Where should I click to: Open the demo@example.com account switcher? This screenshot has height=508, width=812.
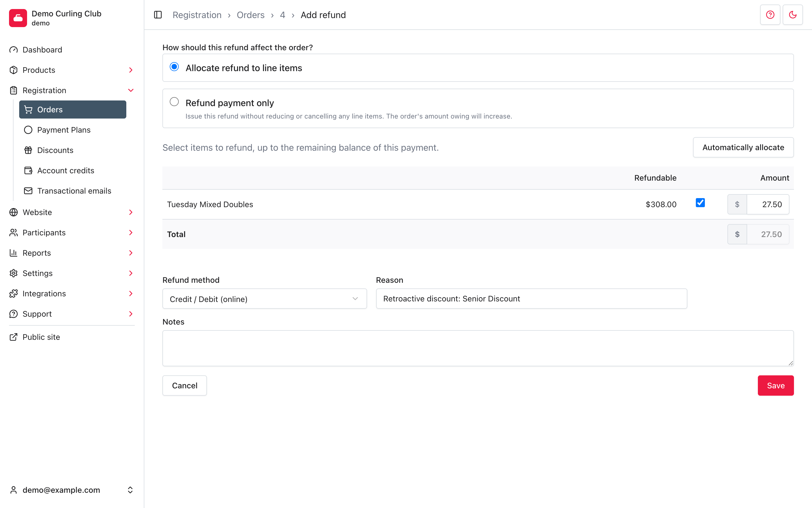point(72,490)
